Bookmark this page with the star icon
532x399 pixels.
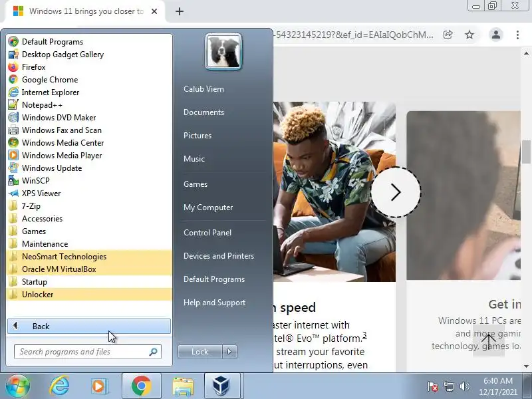469,35
